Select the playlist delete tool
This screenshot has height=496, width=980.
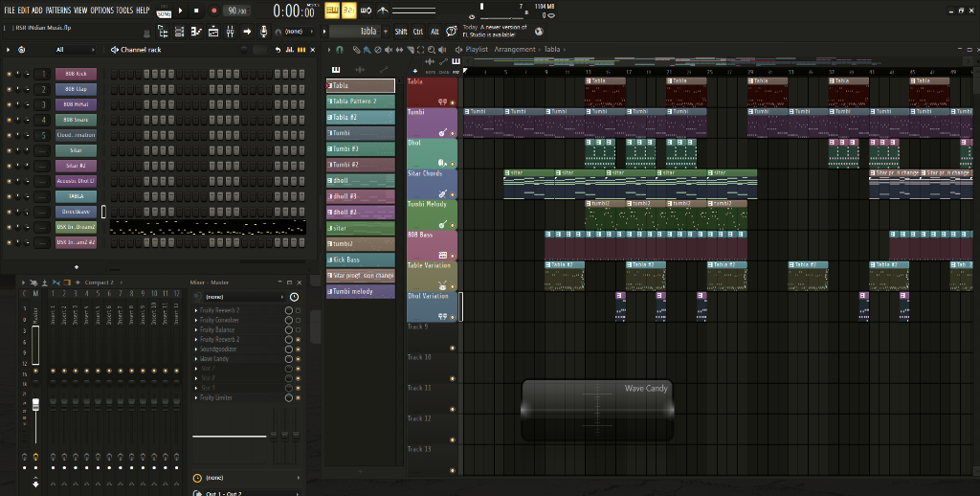click(377, 50)
